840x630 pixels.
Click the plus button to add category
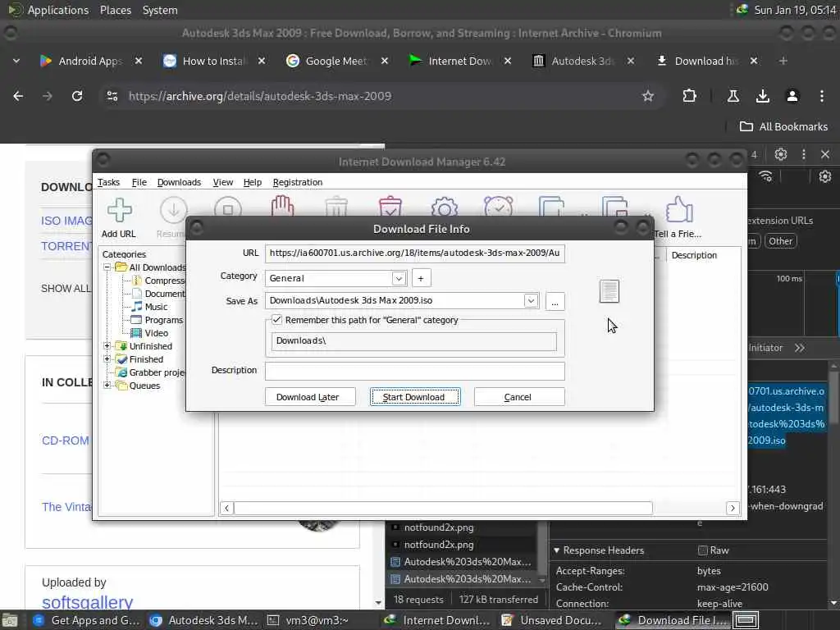(421, 278)
